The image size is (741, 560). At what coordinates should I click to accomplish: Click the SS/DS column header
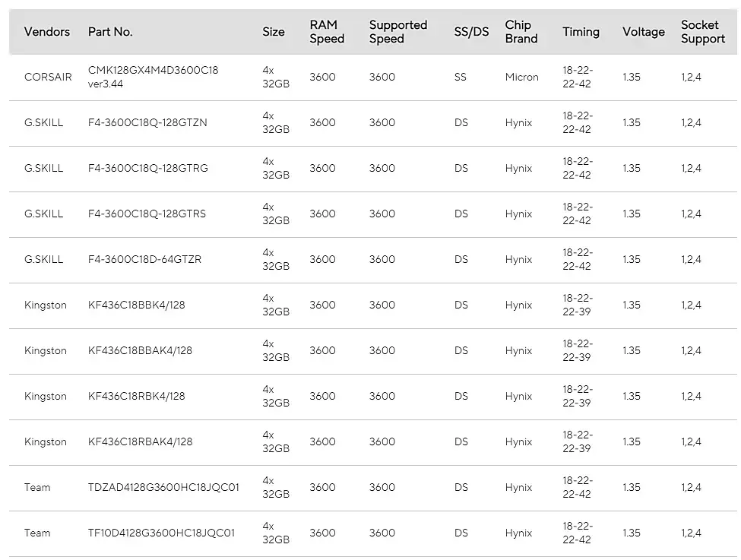click(x=471, y=32)
